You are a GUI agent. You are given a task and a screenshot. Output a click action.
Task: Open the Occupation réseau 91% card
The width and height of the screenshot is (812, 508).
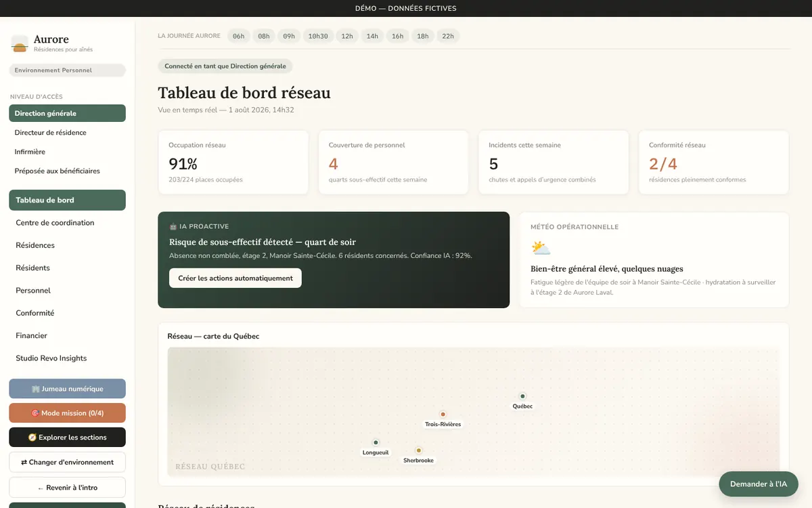(x=233, y=163)
